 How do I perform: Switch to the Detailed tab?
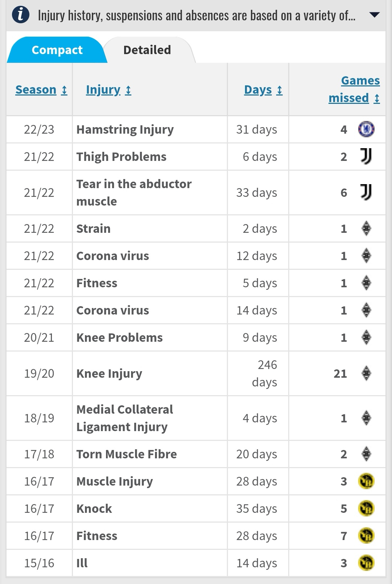point(147,50)
